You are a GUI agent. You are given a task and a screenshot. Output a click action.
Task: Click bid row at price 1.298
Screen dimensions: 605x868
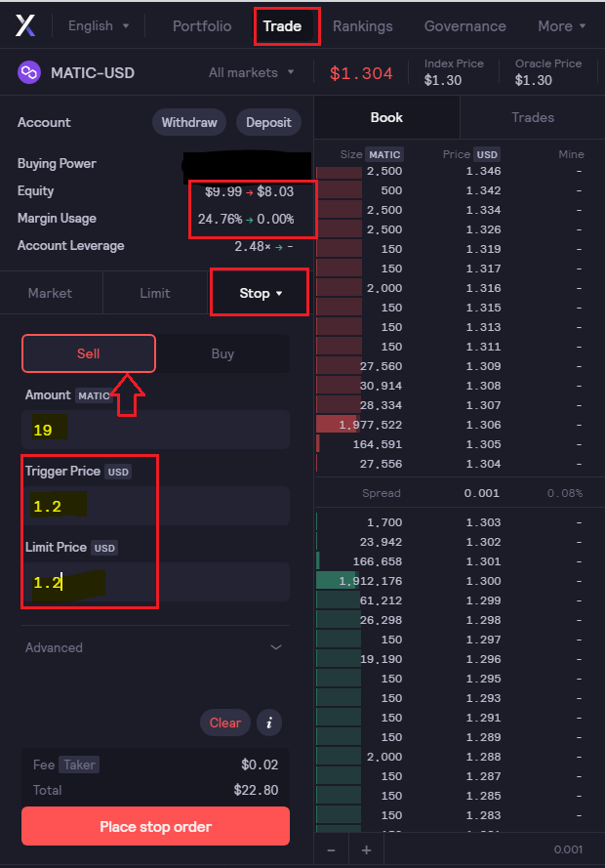460,620
